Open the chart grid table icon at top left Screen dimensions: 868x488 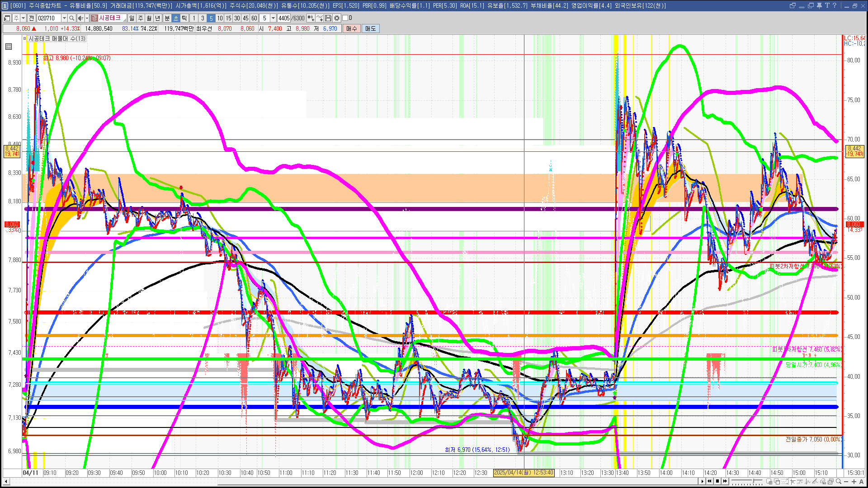pos(9,47)
